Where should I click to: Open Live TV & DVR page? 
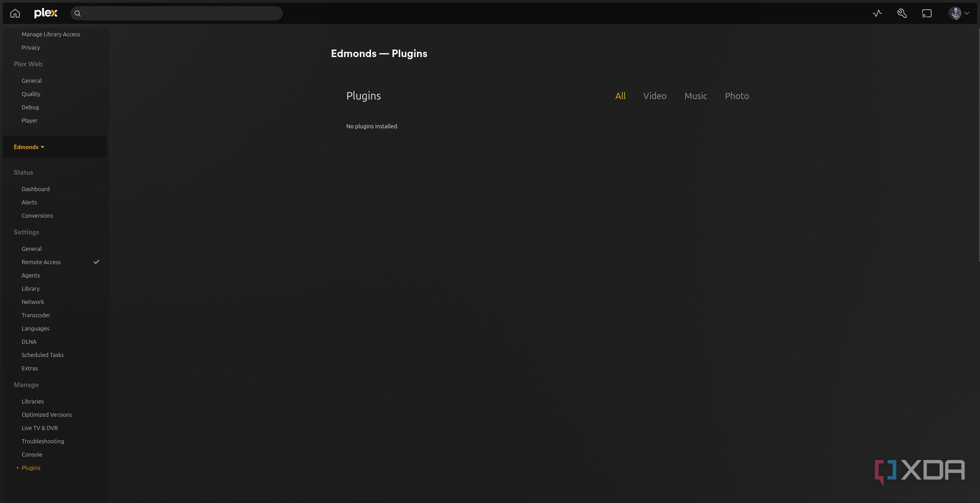[40, 428]
